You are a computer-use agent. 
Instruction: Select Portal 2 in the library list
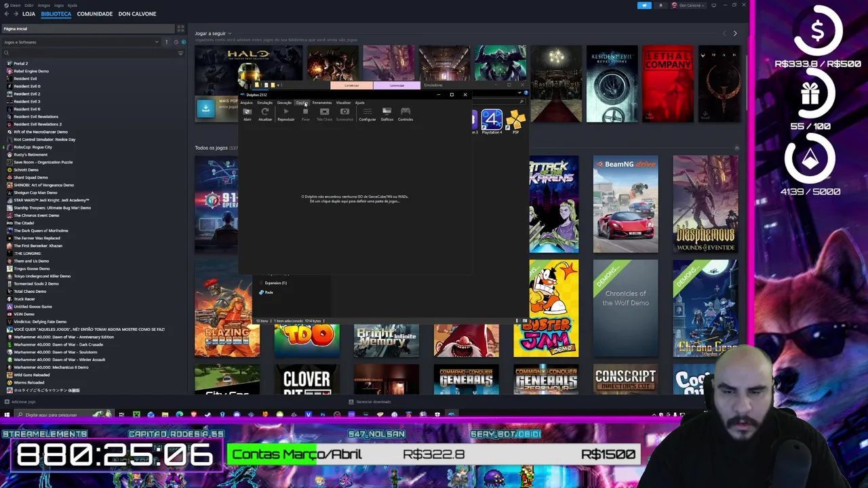pos(20,64)
